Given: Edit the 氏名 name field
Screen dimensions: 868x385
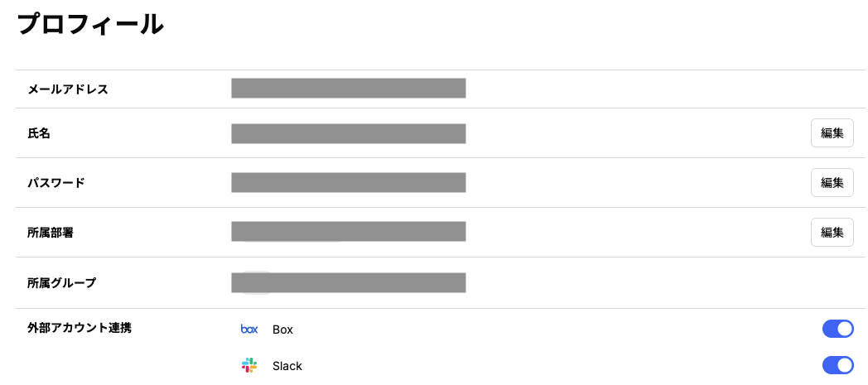Looking at the screenshot, I should [832, 132].
